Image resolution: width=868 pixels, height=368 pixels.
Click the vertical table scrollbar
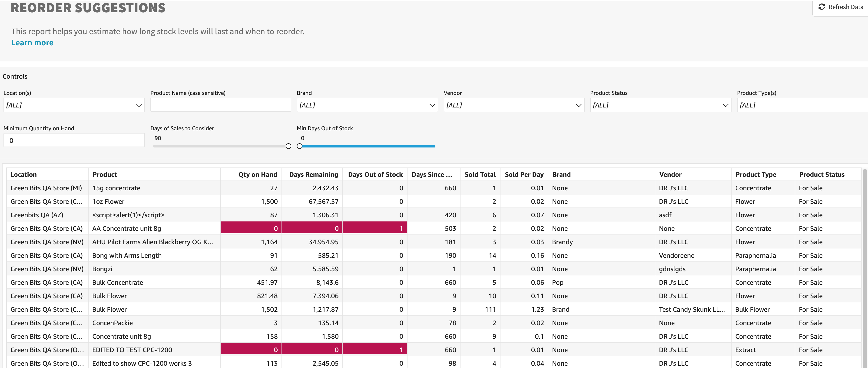point(865,268)
